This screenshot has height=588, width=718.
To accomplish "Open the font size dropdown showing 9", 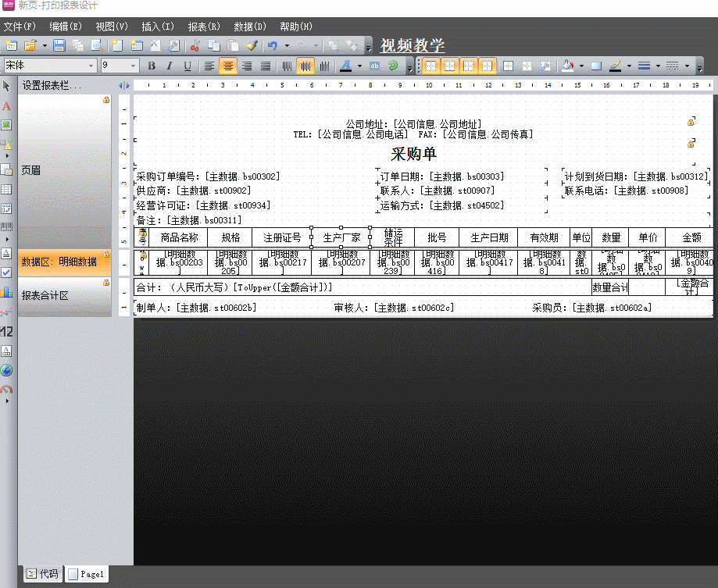I will [134, 66].
